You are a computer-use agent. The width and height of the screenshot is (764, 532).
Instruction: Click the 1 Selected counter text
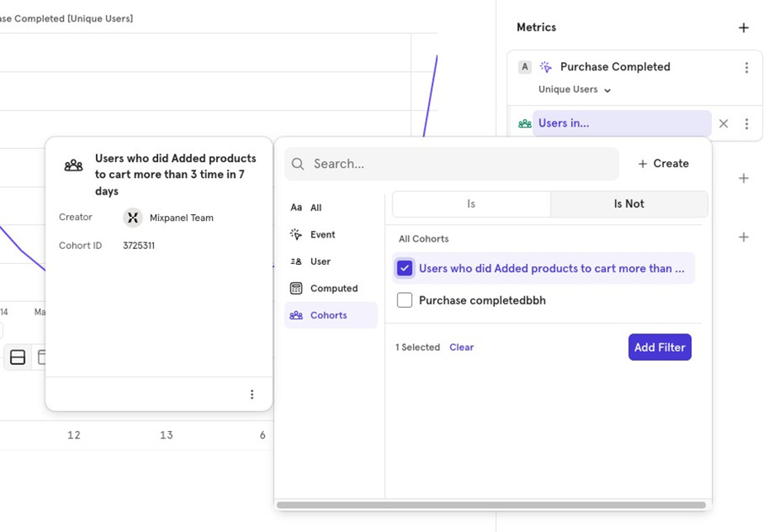(417, 347)
